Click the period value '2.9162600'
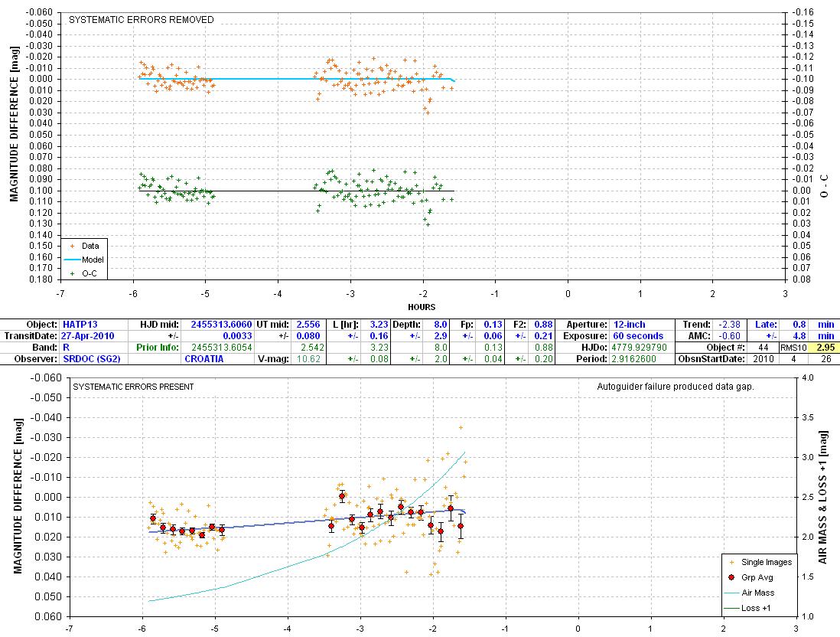This screenshot has height=637, width=840. 633,359
